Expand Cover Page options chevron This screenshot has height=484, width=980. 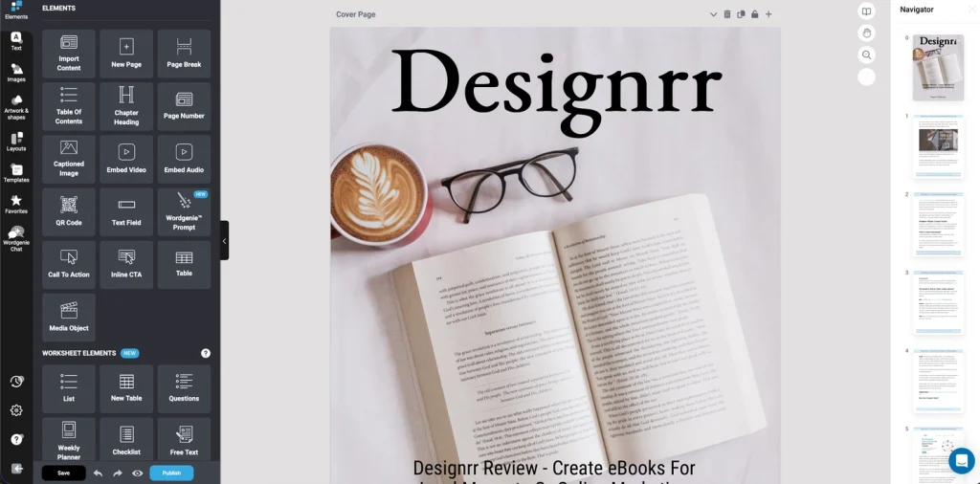(x=713, y=14)
